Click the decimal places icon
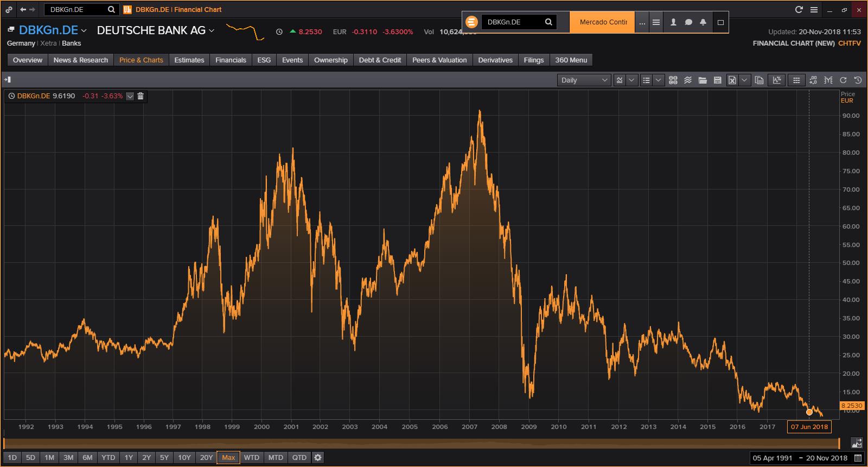 pyautogui.click(x=813, y=80)
